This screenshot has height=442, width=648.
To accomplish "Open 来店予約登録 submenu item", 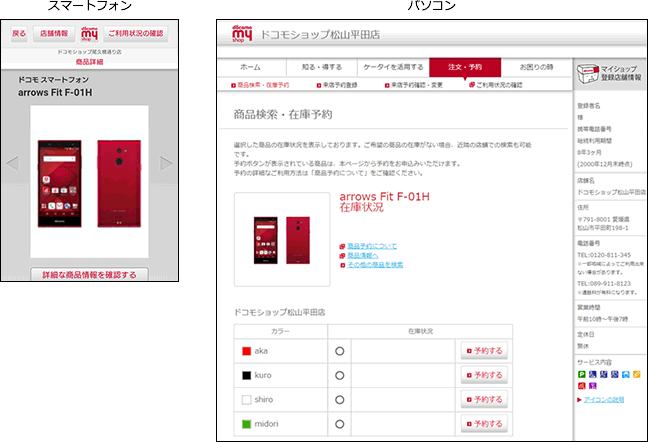I will [337, 85].
